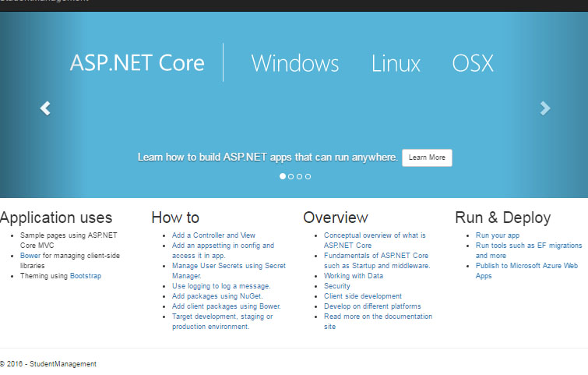Image resolution: width=588 pixels, height=375 pixels.
Task: Open Run tools such as EF migrations
Action: (529, 250)
